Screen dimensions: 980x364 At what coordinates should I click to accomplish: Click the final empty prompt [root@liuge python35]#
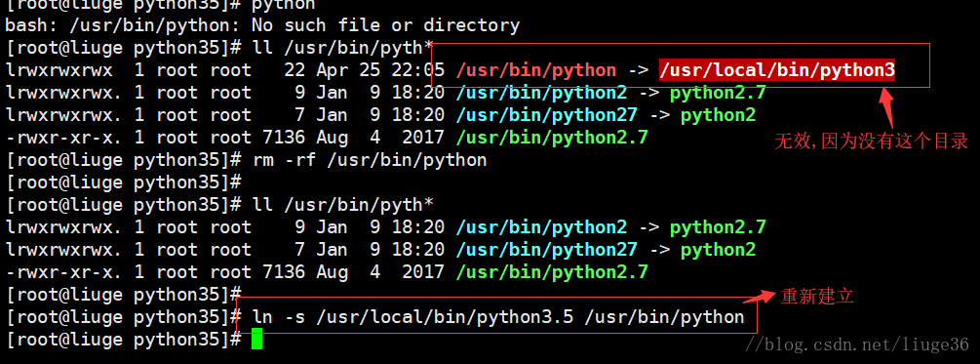pos(123,340)
